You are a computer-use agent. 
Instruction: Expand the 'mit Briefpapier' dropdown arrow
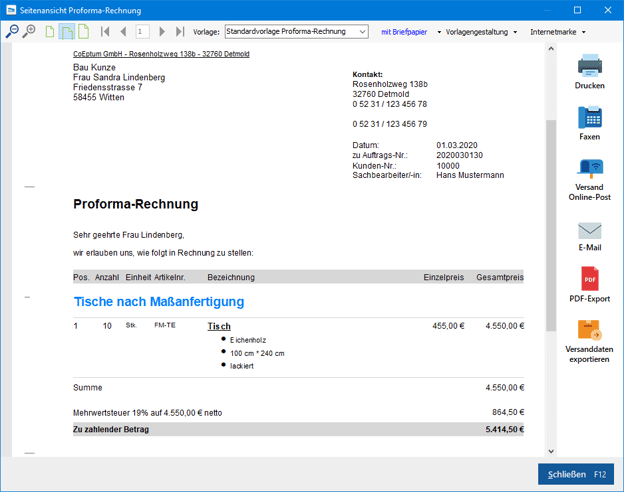438,32
